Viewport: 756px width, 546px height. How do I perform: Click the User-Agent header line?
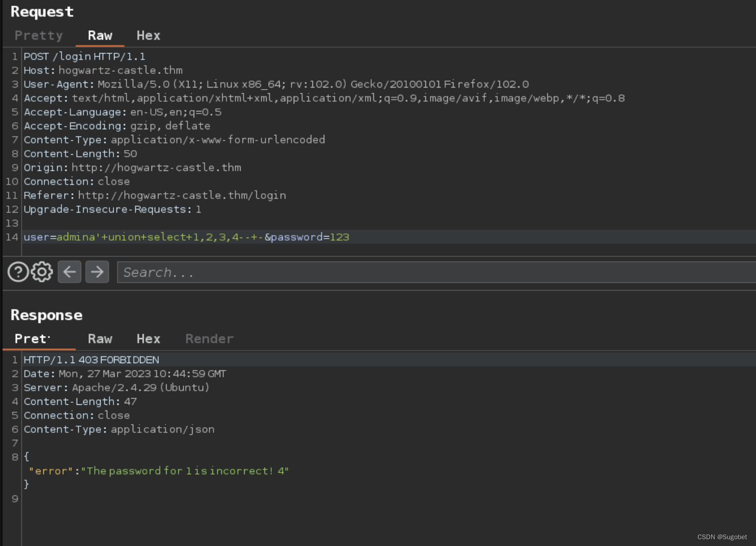tap(276, 84)
